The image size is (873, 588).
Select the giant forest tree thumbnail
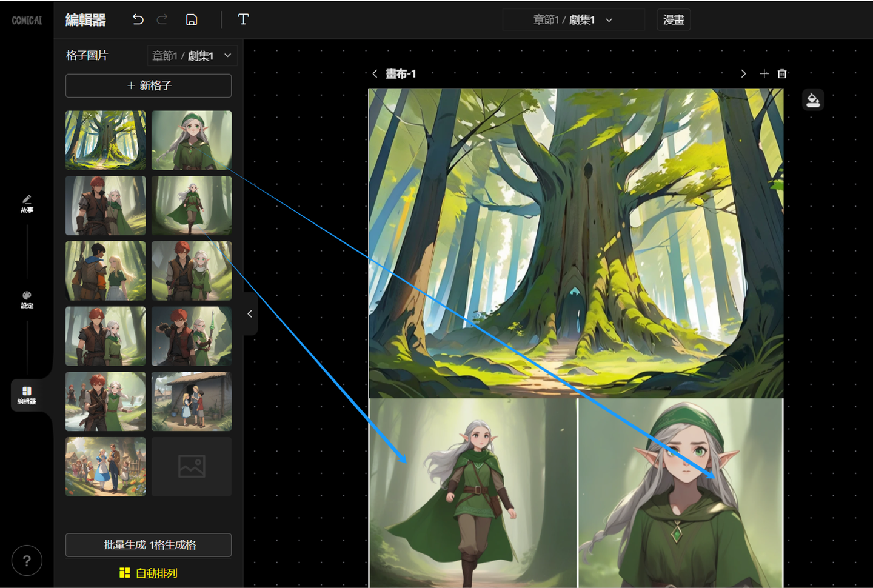pos(105,140)
